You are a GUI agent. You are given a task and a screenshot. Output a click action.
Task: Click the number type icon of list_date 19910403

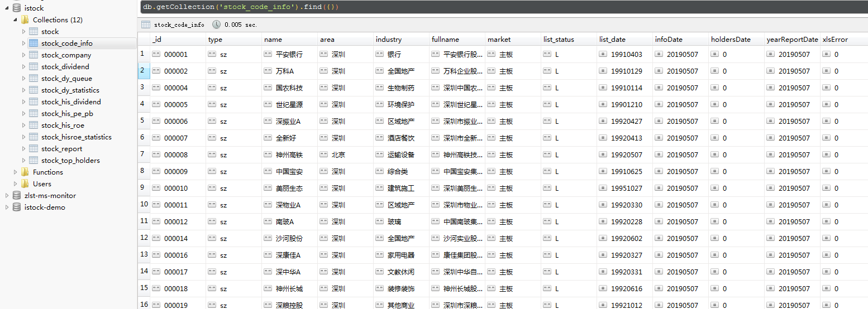(x=603, y=54)
